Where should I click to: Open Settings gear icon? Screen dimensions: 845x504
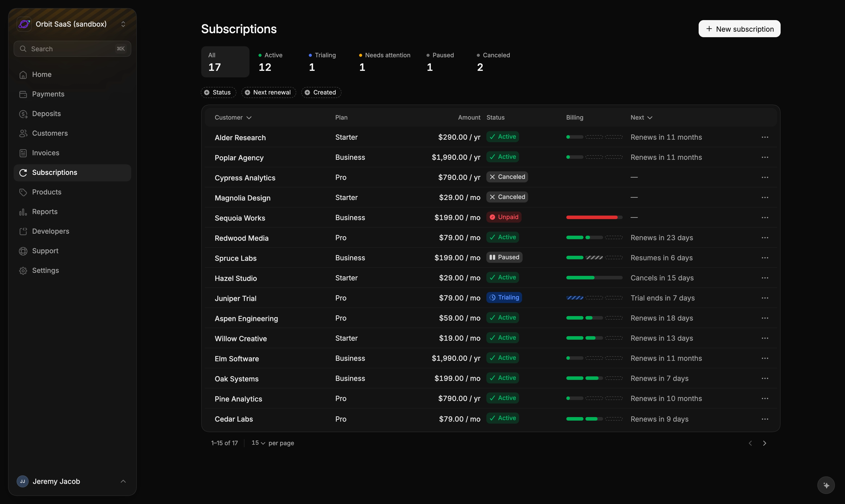(23, 271)
